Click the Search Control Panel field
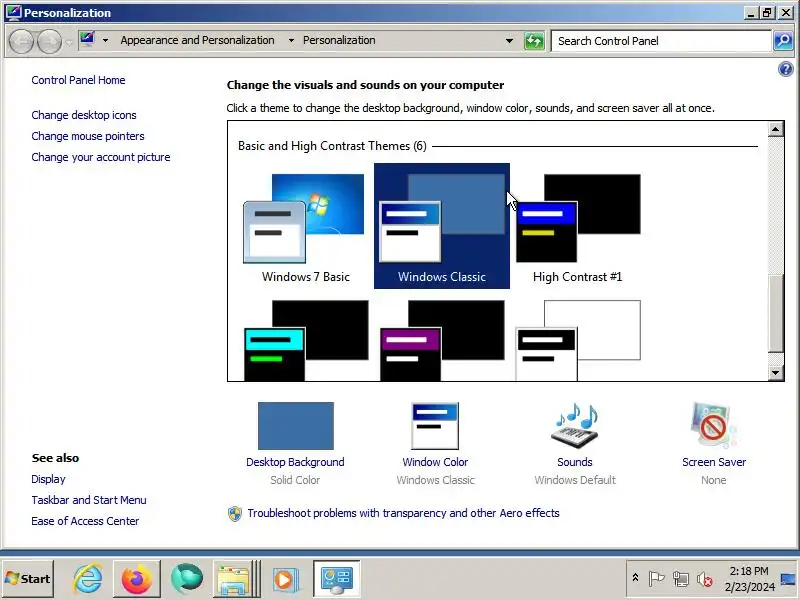The image size is (800, 600). point(661,41)
